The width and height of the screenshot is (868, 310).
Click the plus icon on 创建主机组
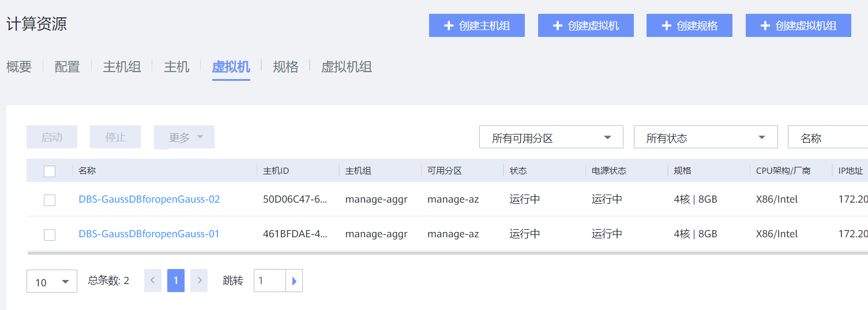[449, 26]
